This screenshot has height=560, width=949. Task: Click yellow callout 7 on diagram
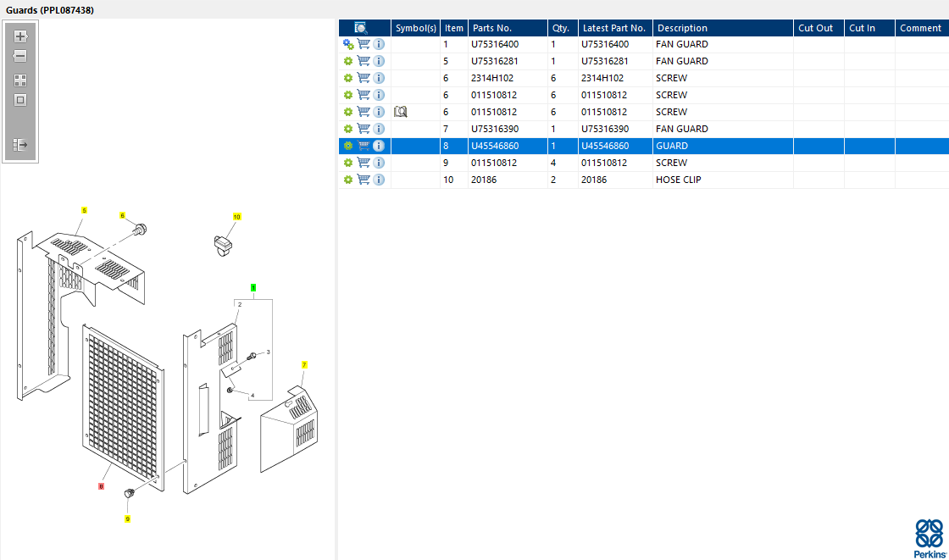304,364
